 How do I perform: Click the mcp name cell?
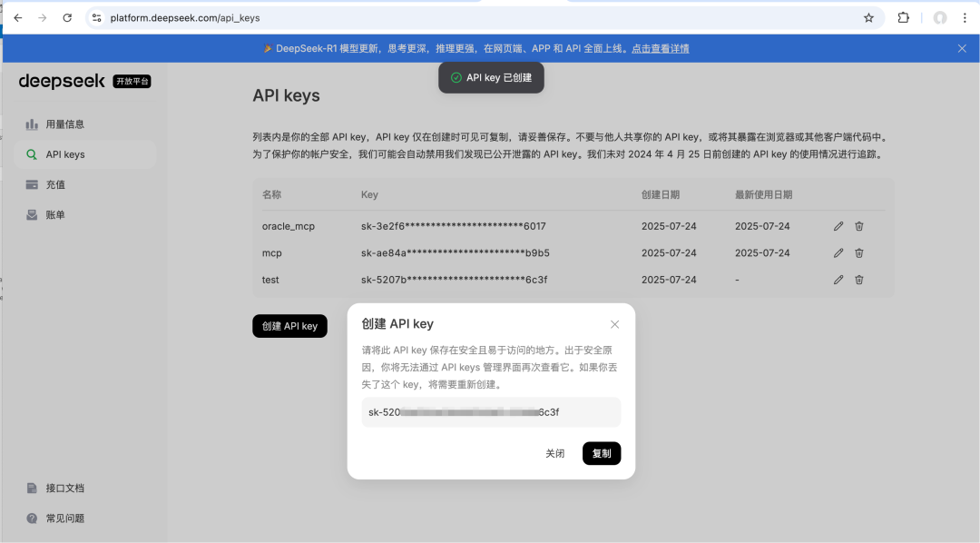[272, 253]
